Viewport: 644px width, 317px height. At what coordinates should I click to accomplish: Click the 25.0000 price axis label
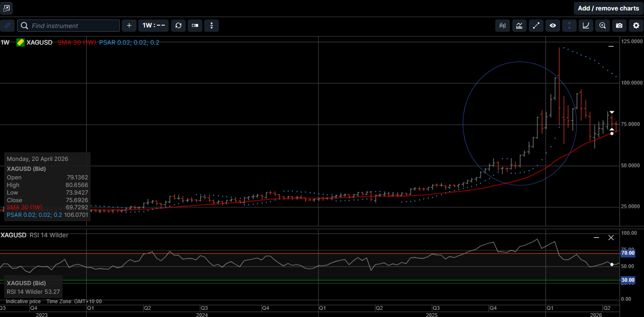point(630,207)
